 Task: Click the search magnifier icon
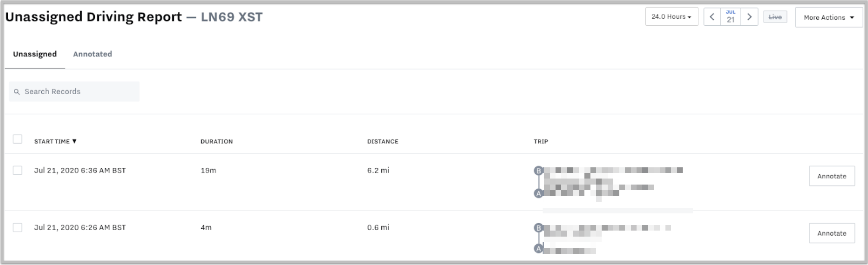coord(17,92)
